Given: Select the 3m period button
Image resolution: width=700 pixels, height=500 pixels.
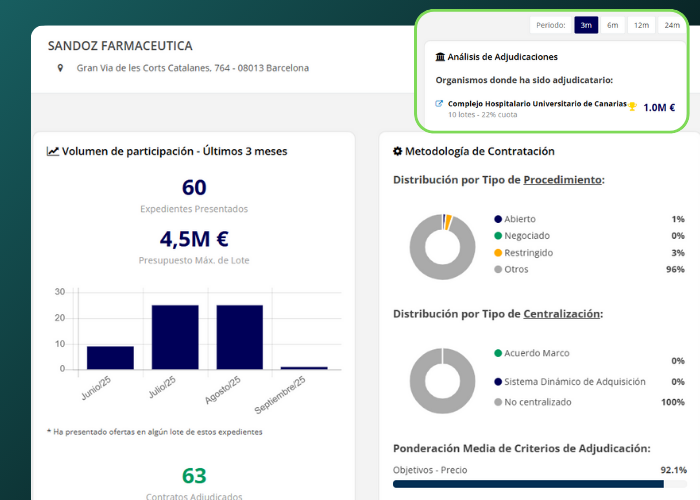Looking at the screenshot, I should (586, 25).
